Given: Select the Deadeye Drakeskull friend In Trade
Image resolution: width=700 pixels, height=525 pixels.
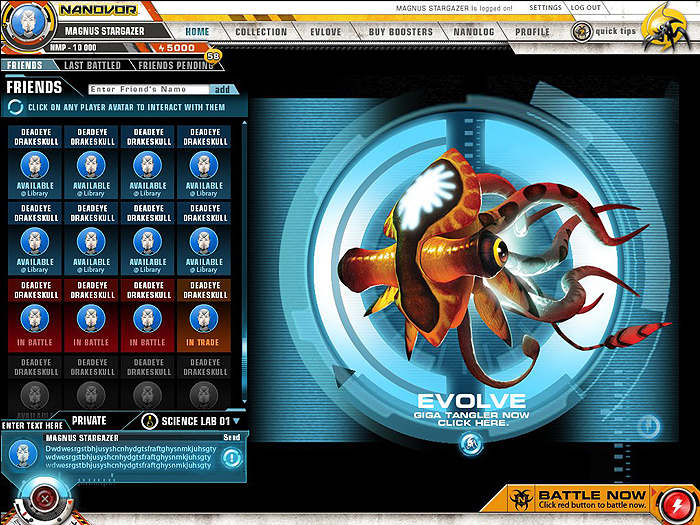Looking at the screenshot, I should pyautogui.click(x=204, y=316).
